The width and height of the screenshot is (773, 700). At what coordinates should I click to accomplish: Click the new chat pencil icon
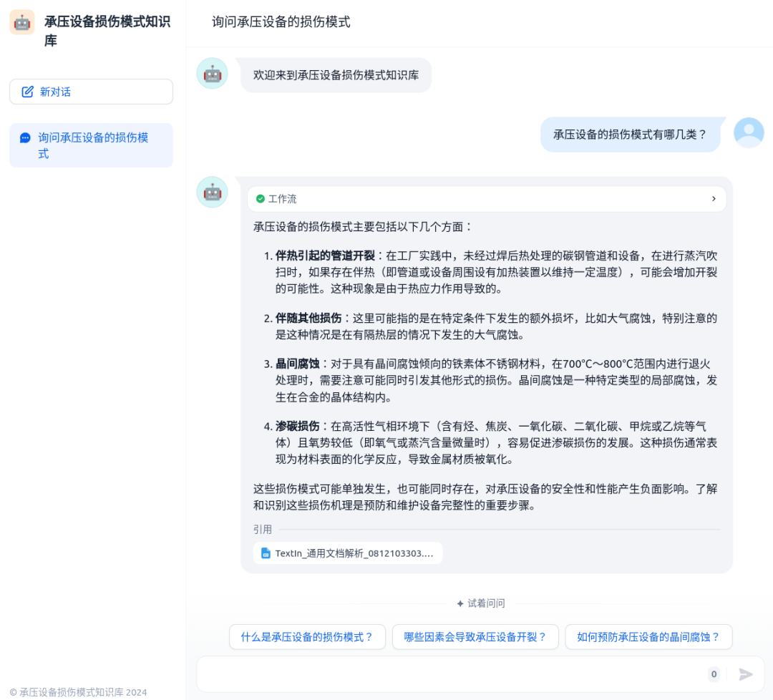click(28, 92)
